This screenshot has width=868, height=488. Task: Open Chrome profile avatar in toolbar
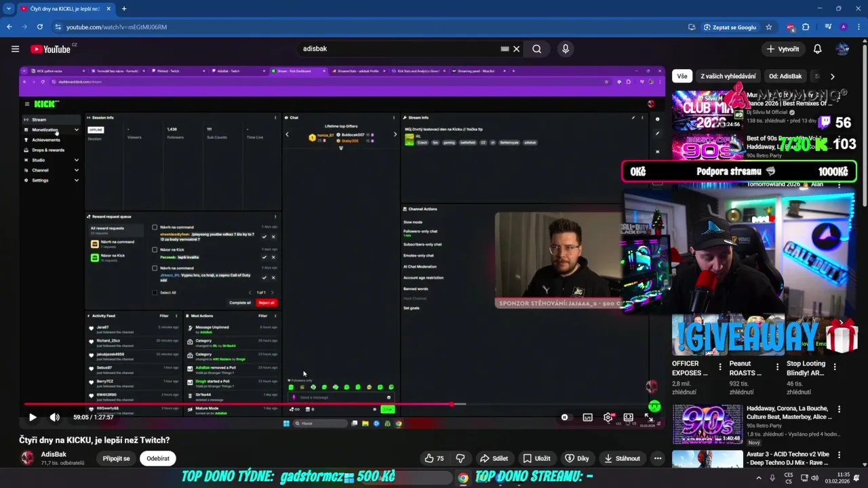[843, 27]
